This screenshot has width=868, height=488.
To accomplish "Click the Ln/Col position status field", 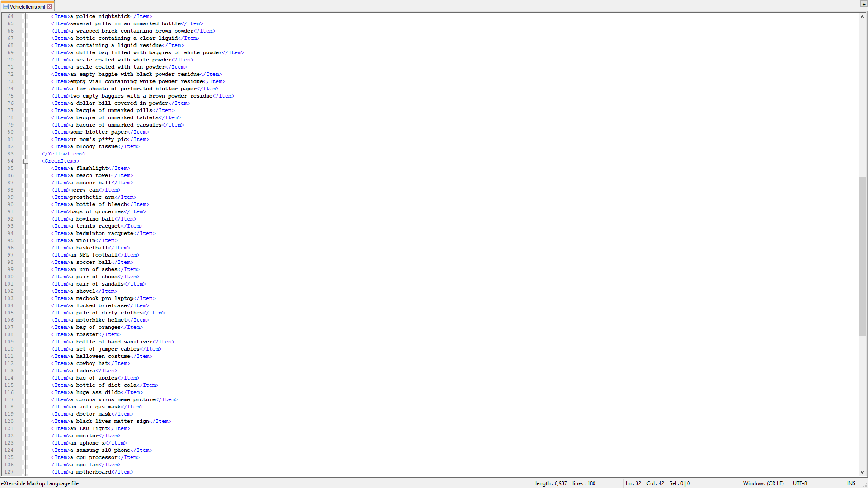I will click(657, 483).
